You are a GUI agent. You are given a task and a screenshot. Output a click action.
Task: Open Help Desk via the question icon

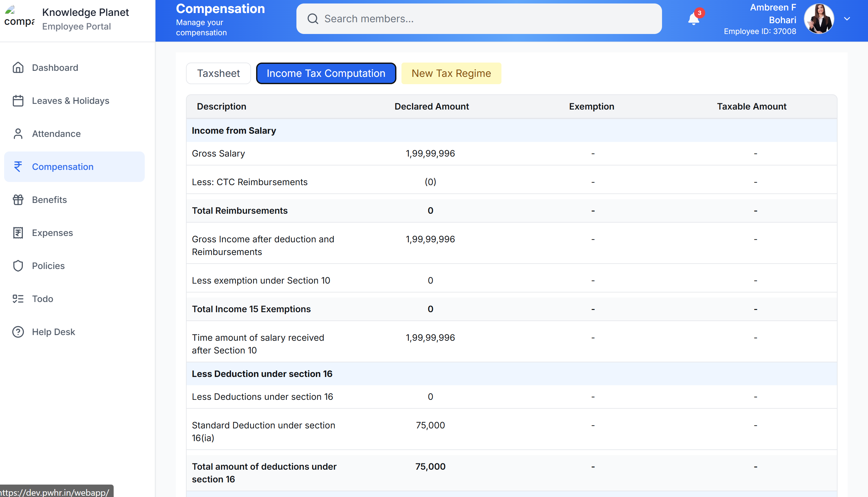[x=18, y=332]
